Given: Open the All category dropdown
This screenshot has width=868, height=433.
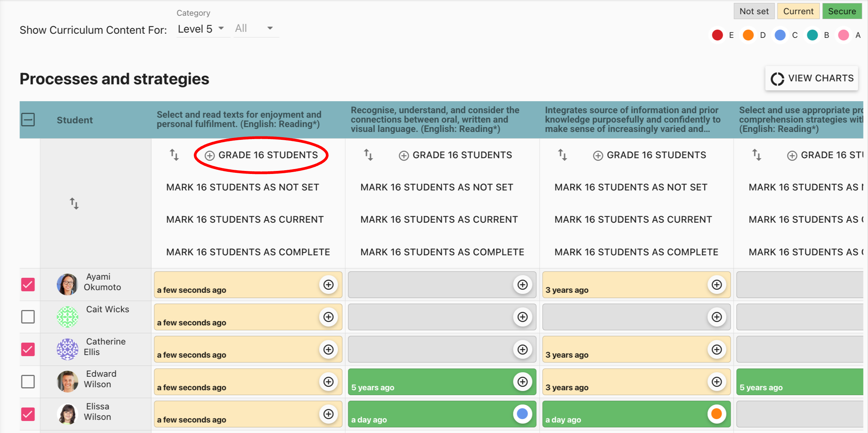Looking at the screenshot, I should 254,29.
